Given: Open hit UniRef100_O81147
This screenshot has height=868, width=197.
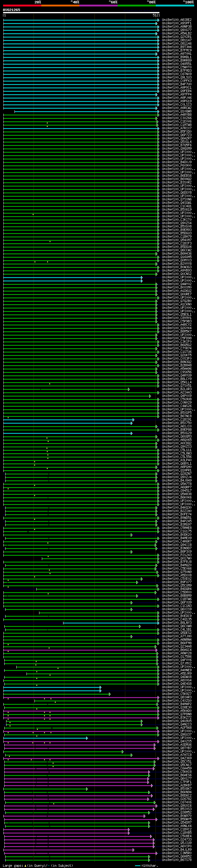Looking at the screenshot, I should click(x=177, y=40).
